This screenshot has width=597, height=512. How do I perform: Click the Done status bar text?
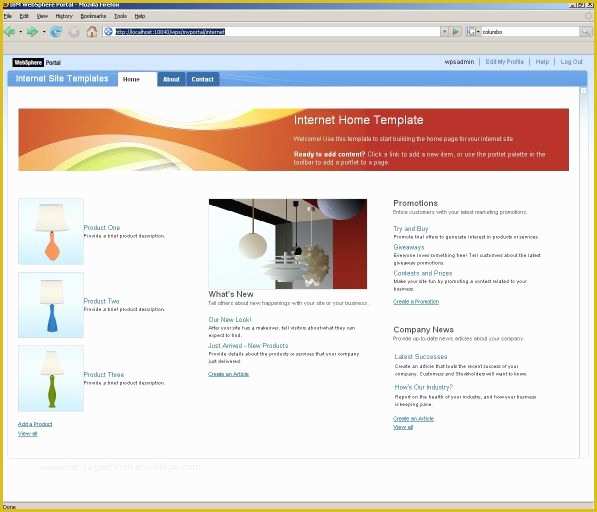9,507
